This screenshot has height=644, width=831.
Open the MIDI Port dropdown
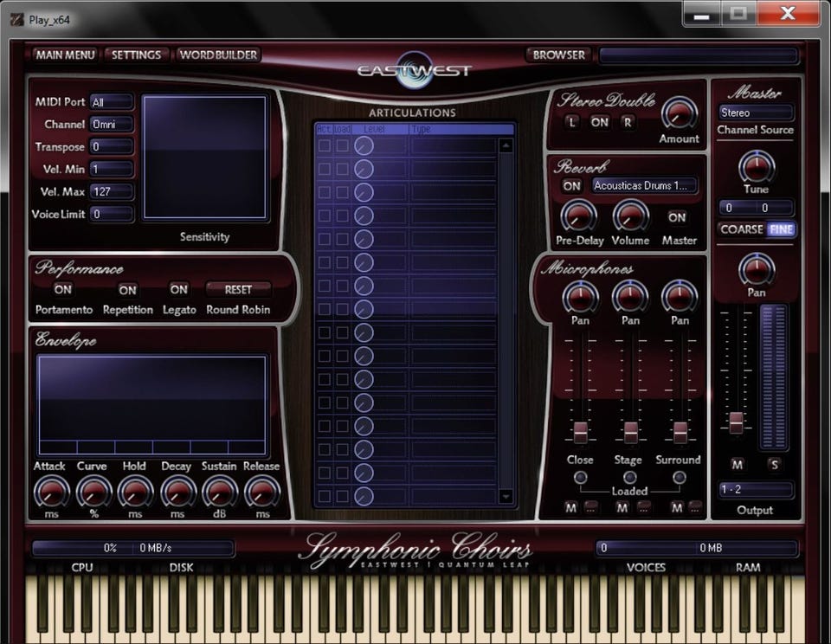pos(112,102)
